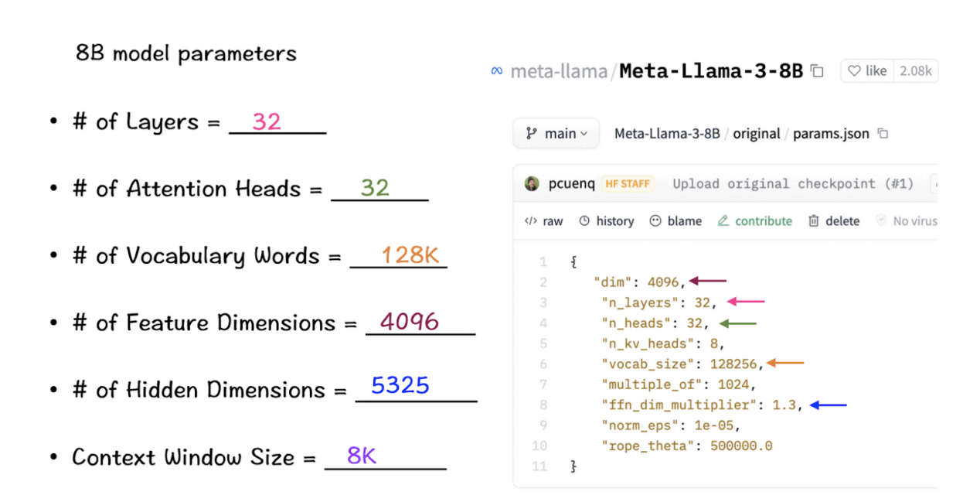Open the Meta-Llama-3-8B model title link
Viewport: 980px width, 502px height.
coord(711,71)
